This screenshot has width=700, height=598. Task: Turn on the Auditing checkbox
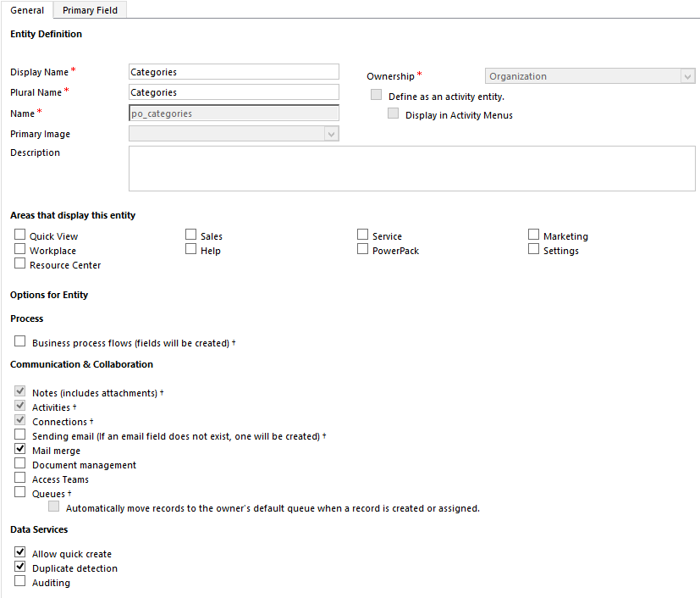(x=20, y=582)
